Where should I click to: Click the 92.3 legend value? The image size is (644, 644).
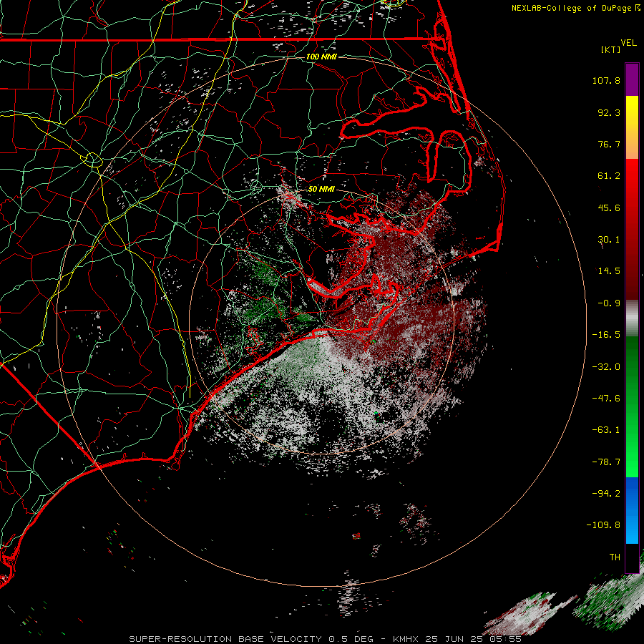(x=609, y=112)
